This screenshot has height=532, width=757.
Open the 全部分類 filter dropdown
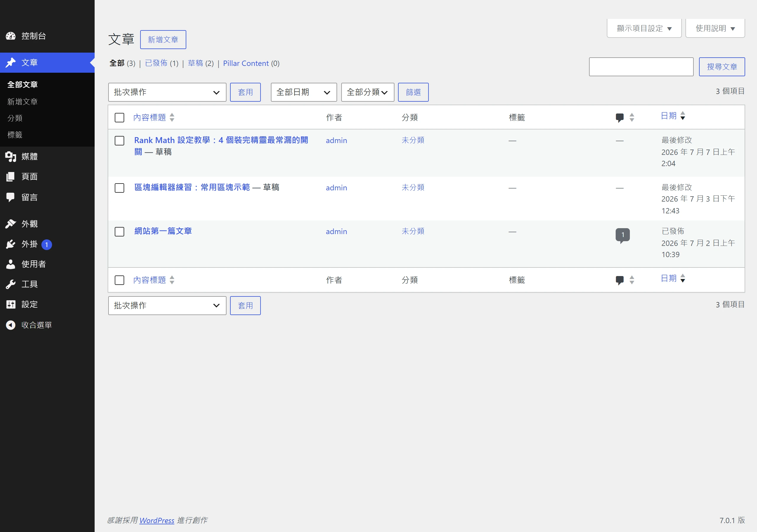coord(368,92)
